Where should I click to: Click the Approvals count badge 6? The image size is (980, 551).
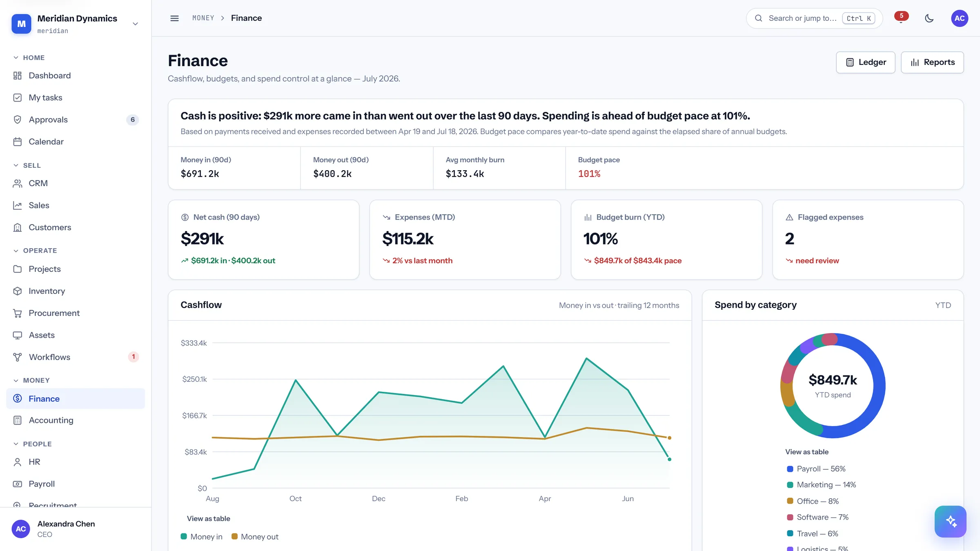pos(133,120)
